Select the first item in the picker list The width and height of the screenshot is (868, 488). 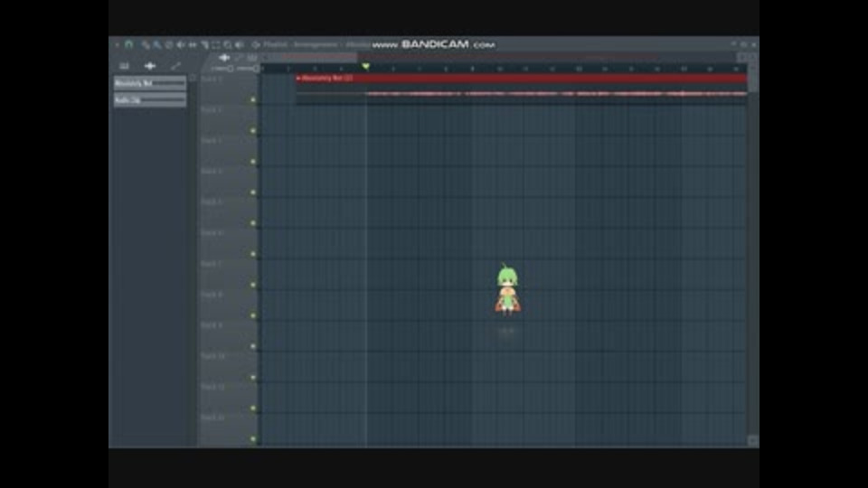coord(150,83)
